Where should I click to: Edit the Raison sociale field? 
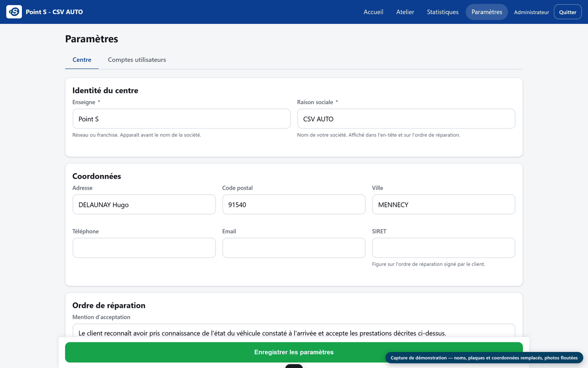[406, 119]
